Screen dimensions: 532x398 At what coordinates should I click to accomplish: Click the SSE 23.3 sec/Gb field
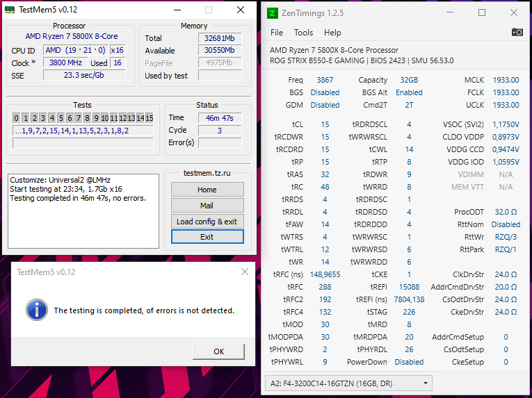[84, 75]
